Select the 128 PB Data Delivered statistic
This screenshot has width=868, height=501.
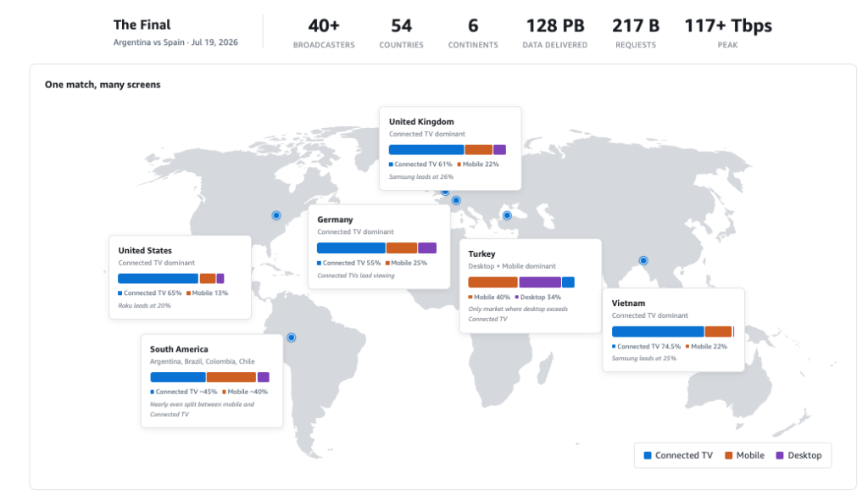(x=554, y=33)
